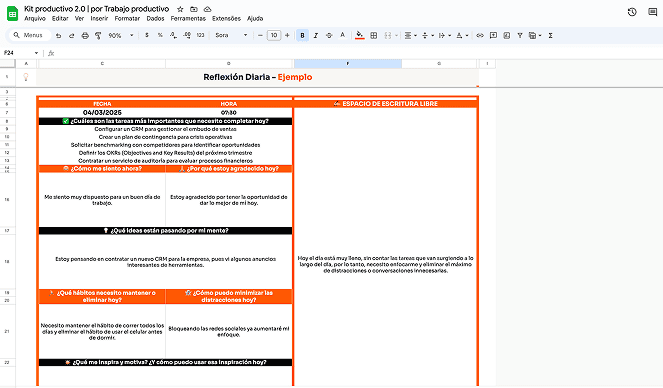This screenshot has width=663, height=388.
Task: Open more number formats (123)
Action: point(200,36)
